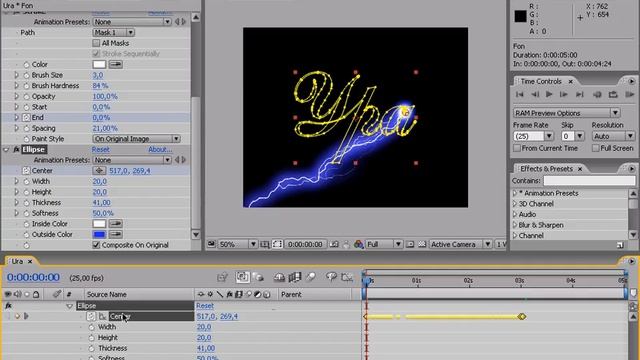
Task: Click Reset for Ellipse in the timeline
Action: (205, 306)
